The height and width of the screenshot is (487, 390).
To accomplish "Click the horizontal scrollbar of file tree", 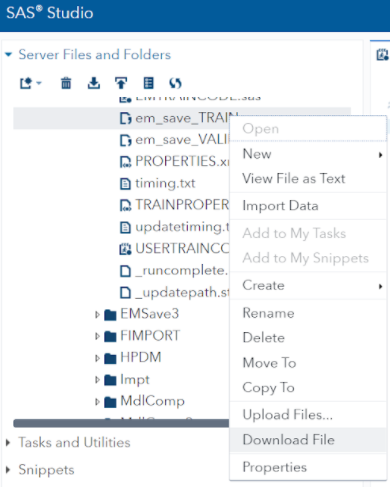I will pos(121,423).
